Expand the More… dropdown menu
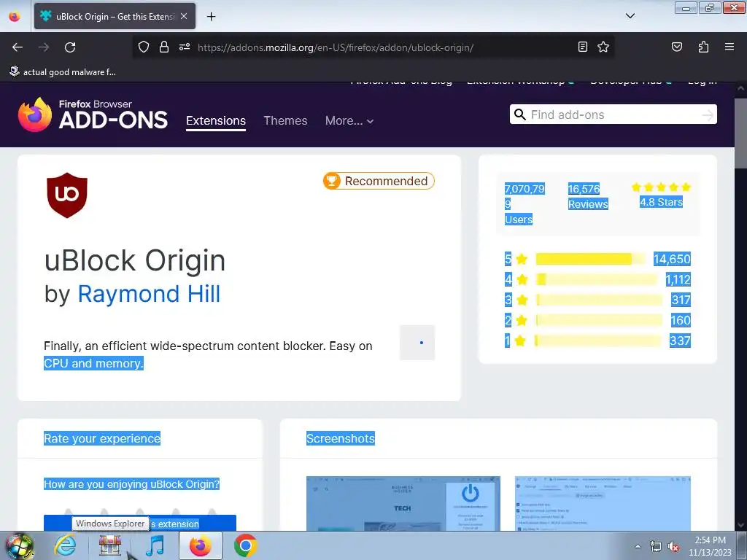The width and height of the screenshot is (747, 560). pyautogui.click(x=349, y=120)
